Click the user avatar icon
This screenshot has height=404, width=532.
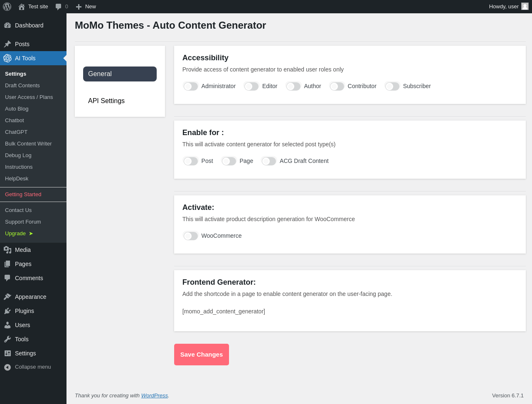click(525, 6)
